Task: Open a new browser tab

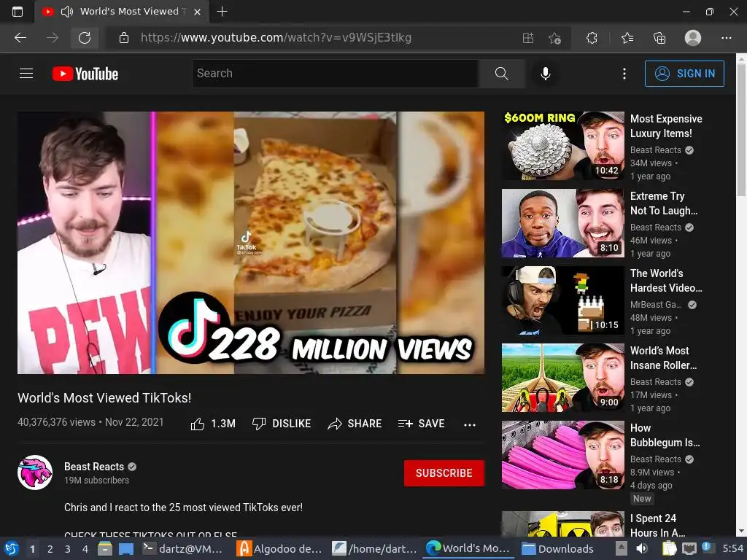Action: 222,12
